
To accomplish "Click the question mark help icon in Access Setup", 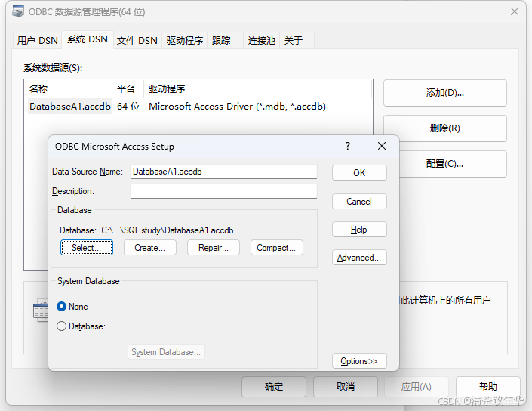I will click(348, 146).
